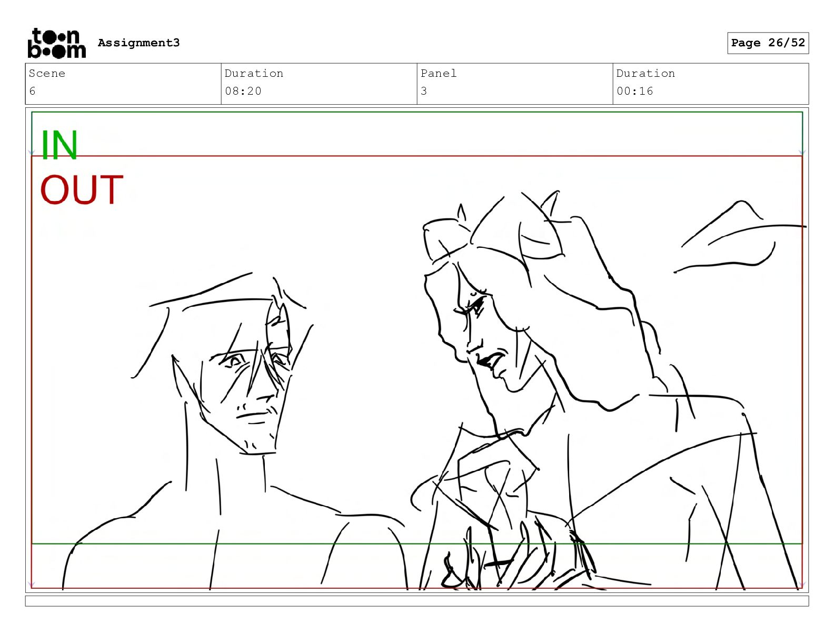Click the storyboard panel sketch thumbnail
This screenshot has height=644, width=834.
click(x=417, y=350)
